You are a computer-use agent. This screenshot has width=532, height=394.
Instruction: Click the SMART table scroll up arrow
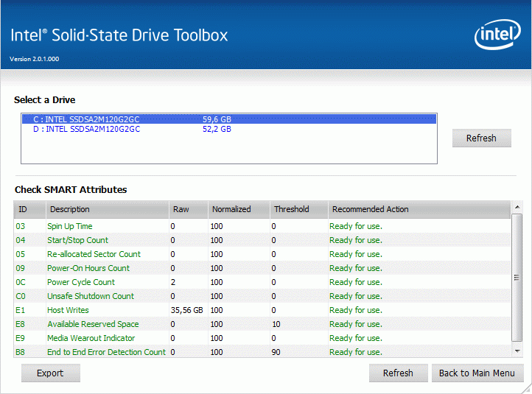[517, 207]
